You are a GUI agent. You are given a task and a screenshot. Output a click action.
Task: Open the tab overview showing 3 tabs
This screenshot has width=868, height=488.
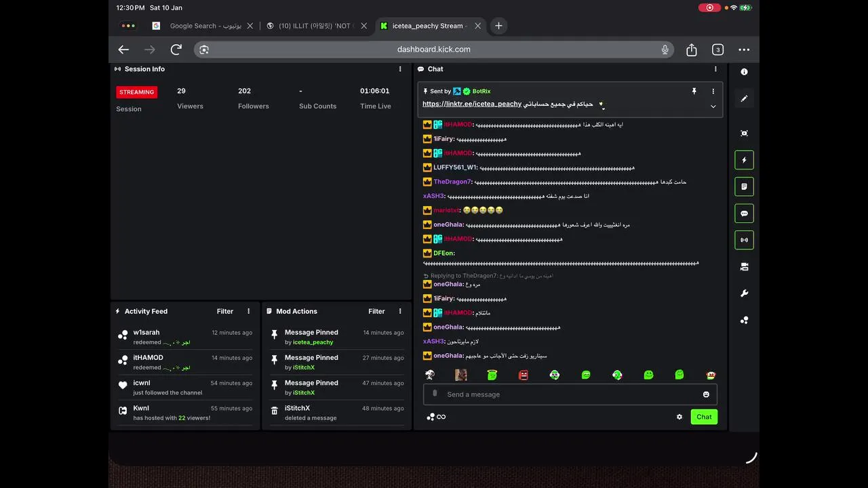click(717, 49)
